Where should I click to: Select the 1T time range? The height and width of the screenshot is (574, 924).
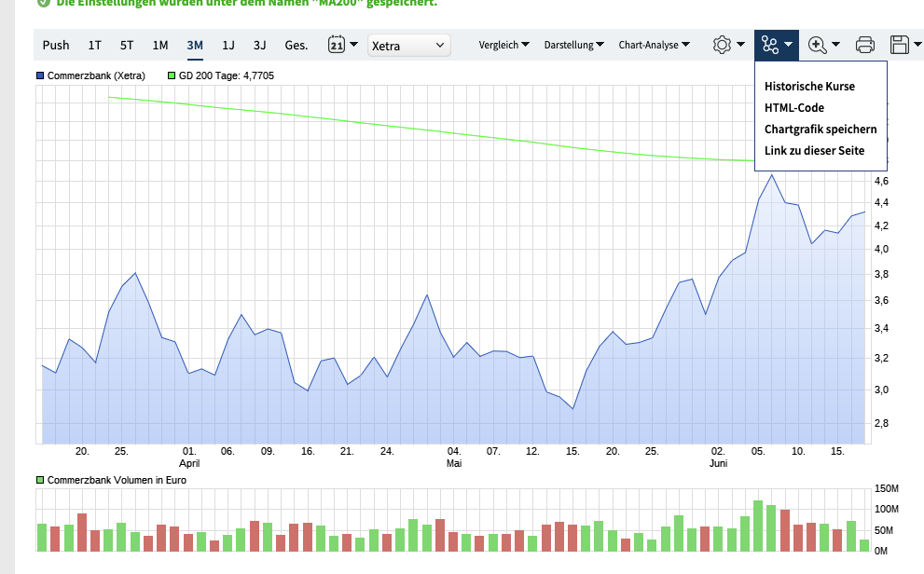coord(95,46)
